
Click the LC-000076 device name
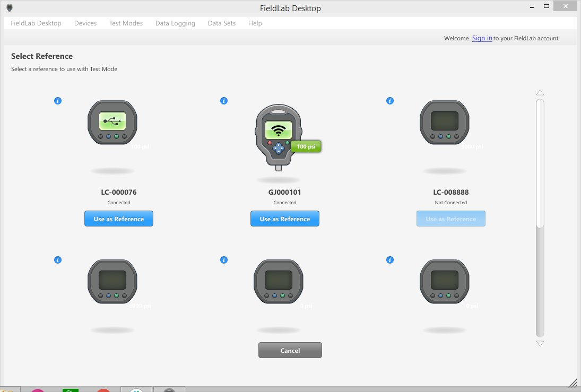(118, 192)
